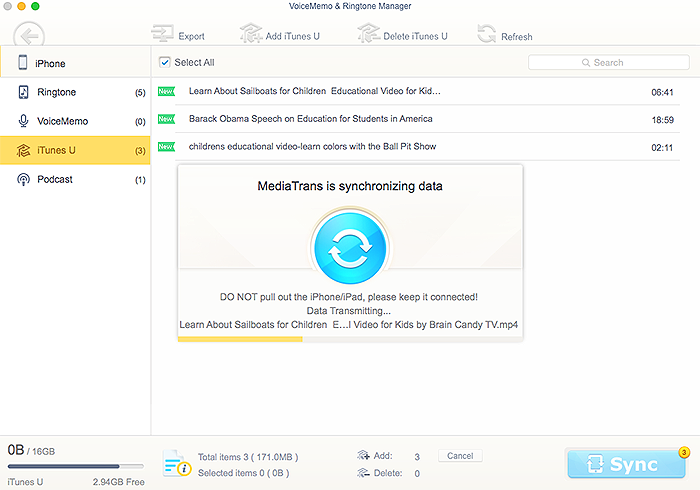700x490 pixels.
Task: Select the iPhone device header
Action: click(x=75, y=62)
